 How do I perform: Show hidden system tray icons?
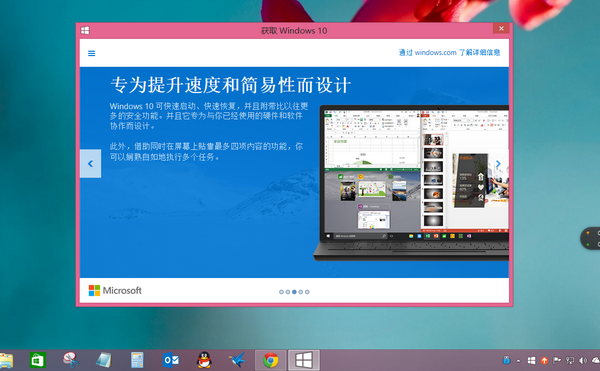click(x=518, y=361)
